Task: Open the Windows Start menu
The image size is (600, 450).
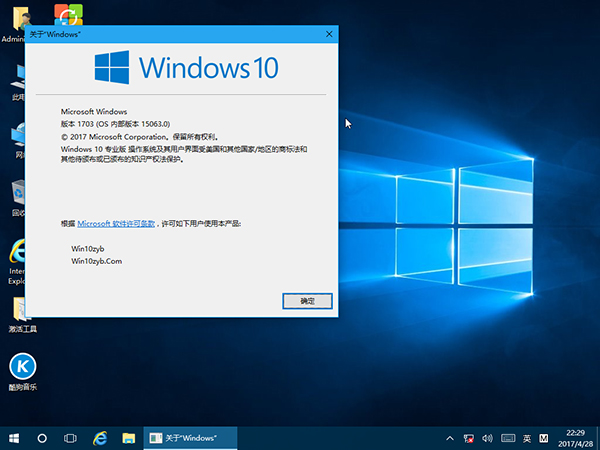Action: tap(14, 438)
